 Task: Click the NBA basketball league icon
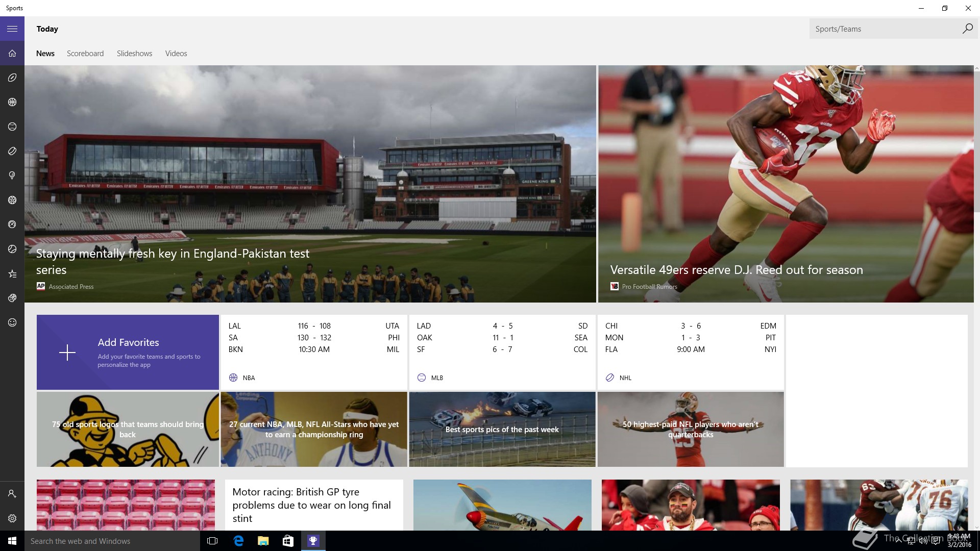(x=233, y=378)
